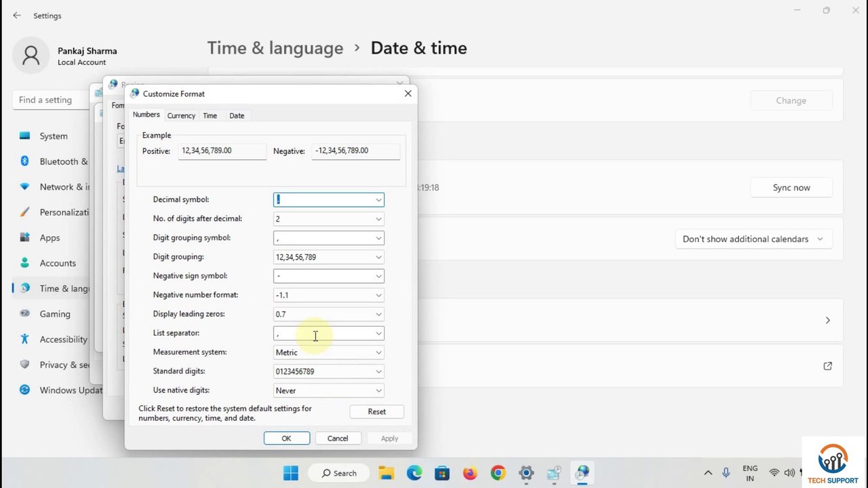Show hidden icons chevron in system tray
This screenshot has width=868, height=488.
click(708, 473)
